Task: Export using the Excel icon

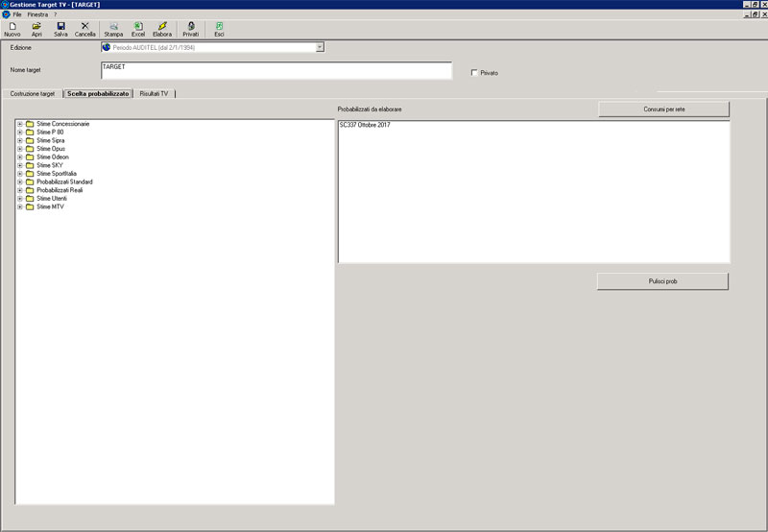Action: click(138, 29)
